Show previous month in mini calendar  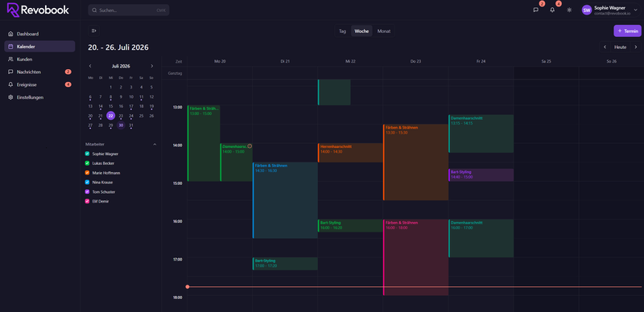click(90, 66)
